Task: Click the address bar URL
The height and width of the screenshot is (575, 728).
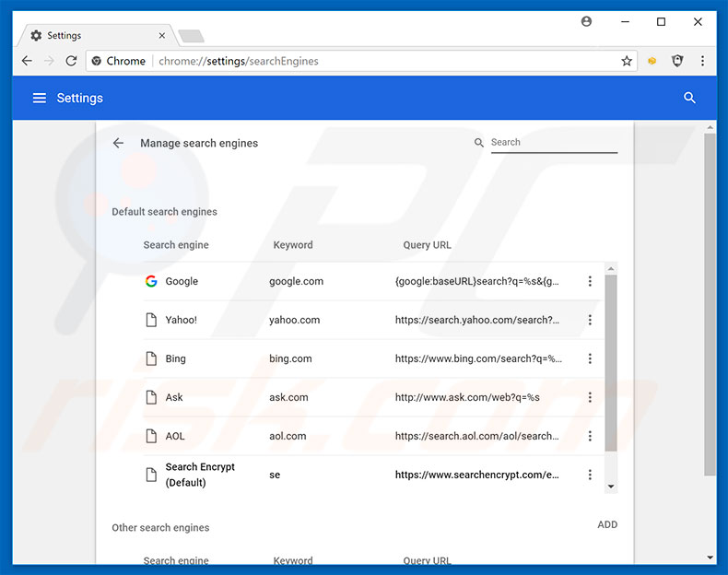Action: (238, 61)
